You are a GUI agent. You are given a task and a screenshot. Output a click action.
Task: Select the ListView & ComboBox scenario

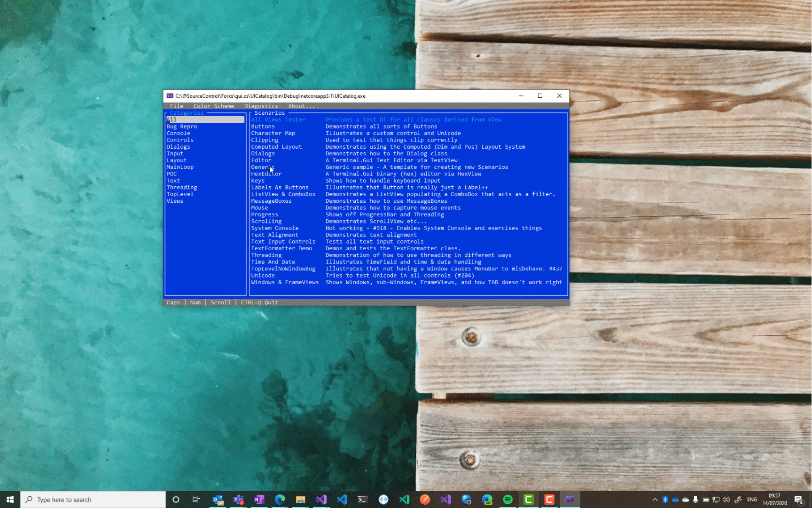coord(283,194)
